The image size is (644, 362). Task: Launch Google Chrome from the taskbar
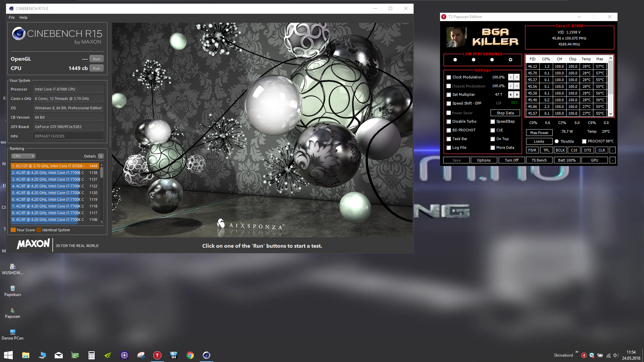[190, 355]
